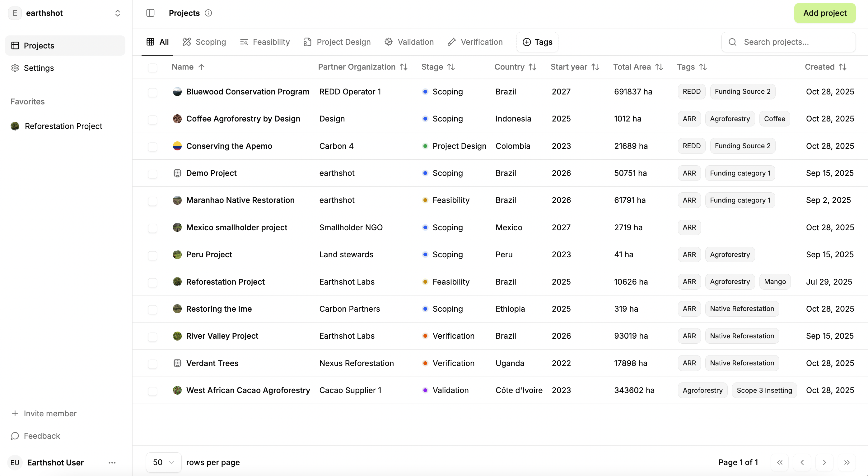Open the 50 rows per page dropdown
Screen dimensions: 868x476
tap(163, 462)
